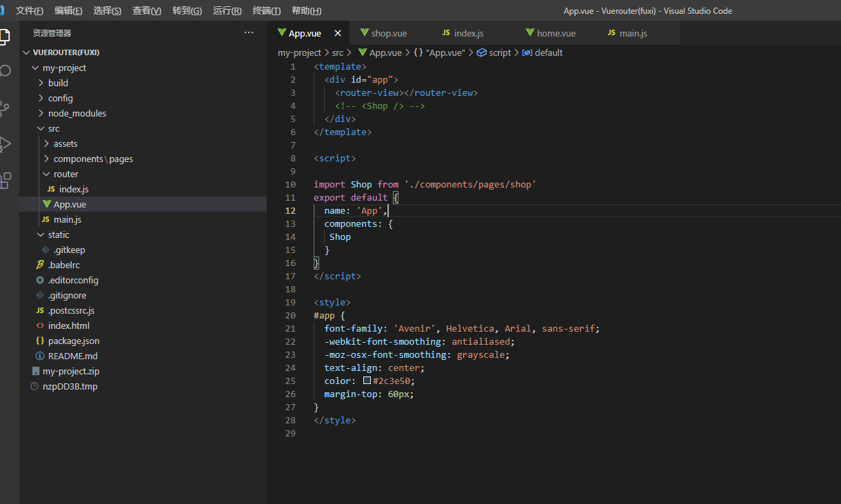The width and height of the screenshot is (841, 504).
Task: Open the 选择(S) menu
Action: [x=108, y=11]
